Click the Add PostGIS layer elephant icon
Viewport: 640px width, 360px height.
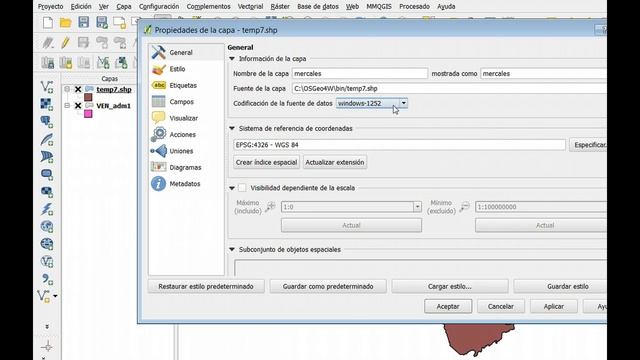[x=47, y=122]
